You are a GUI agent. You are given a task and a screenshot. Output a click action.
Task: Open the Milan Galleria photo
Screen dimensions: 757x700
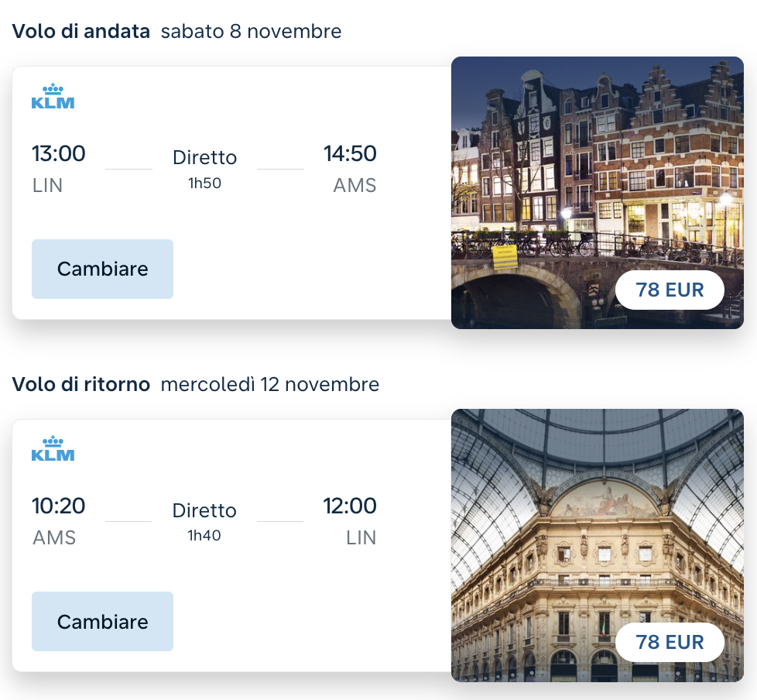coord(598,545)
